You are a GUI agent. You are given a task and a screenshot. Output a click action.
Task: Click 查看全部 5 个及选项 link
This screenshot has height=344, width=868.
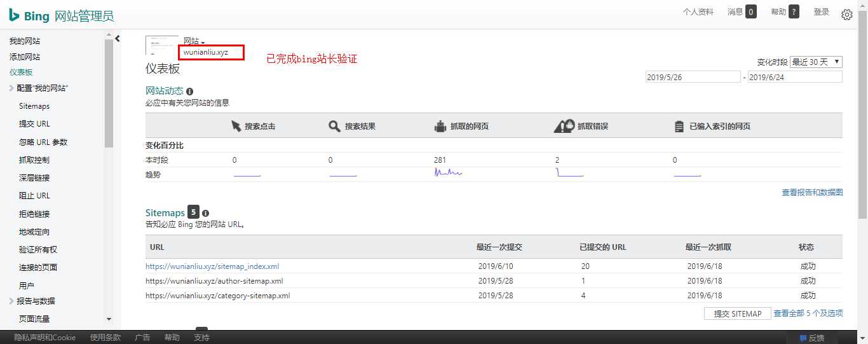(808, 313)
